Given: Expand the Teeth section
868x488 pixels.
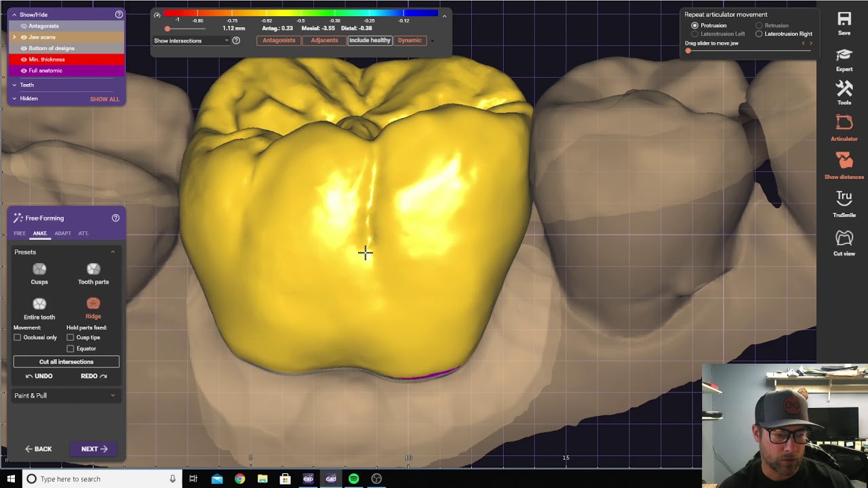Looking at the screenshot, I should pos(14,85).
